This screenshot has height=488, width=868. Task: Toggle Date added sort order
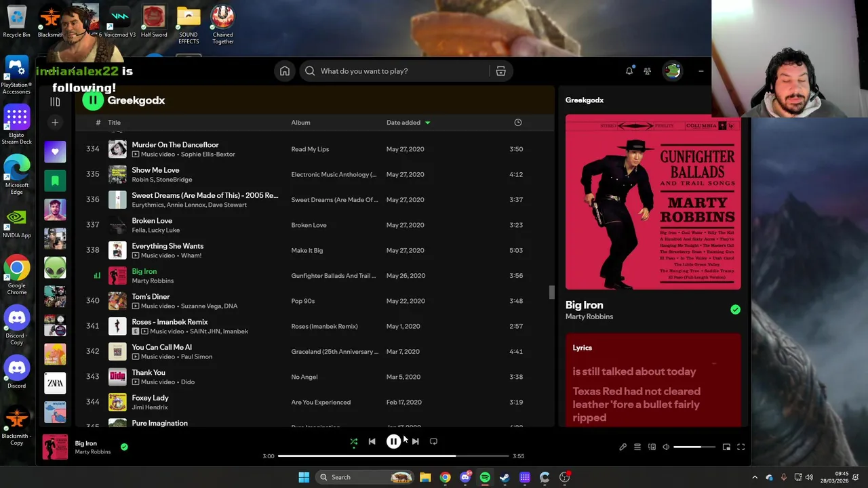(408, 123)
